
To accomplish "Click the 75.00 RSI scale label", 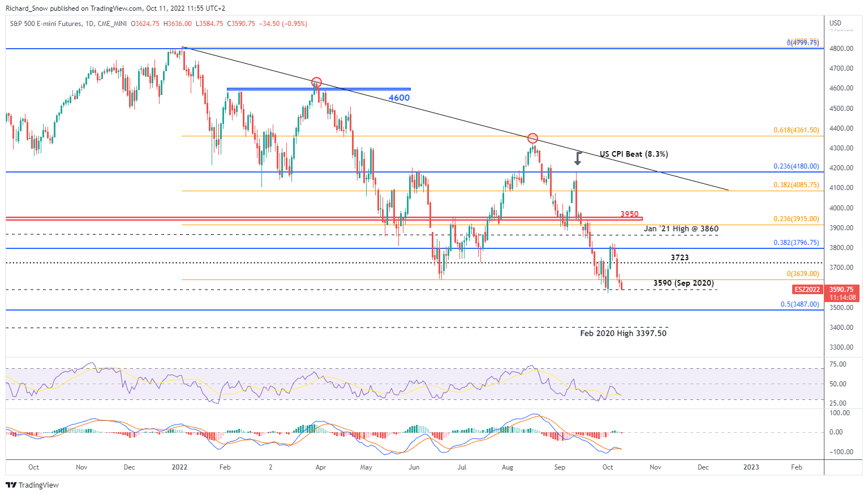I will (x=839, y=364).
